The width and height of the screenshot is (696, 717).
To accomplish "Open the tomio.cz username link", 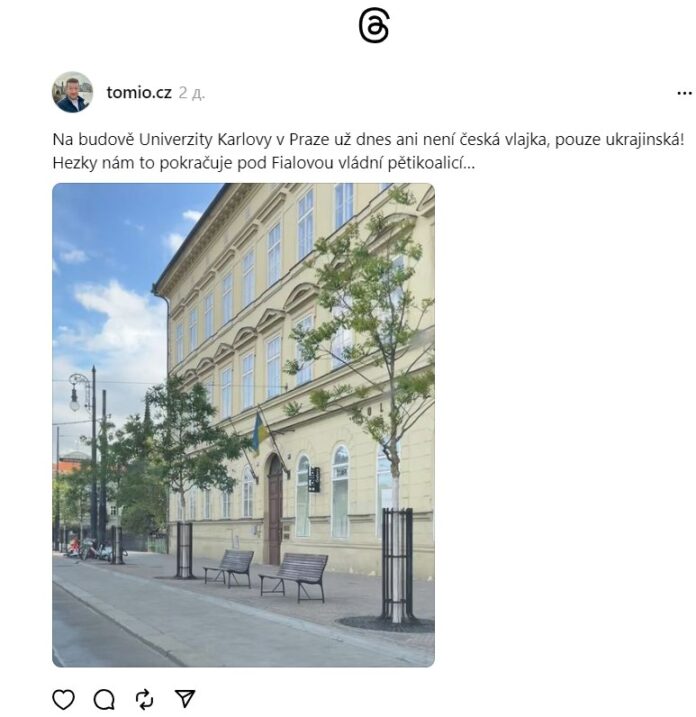I will click(x=139, y=92).
